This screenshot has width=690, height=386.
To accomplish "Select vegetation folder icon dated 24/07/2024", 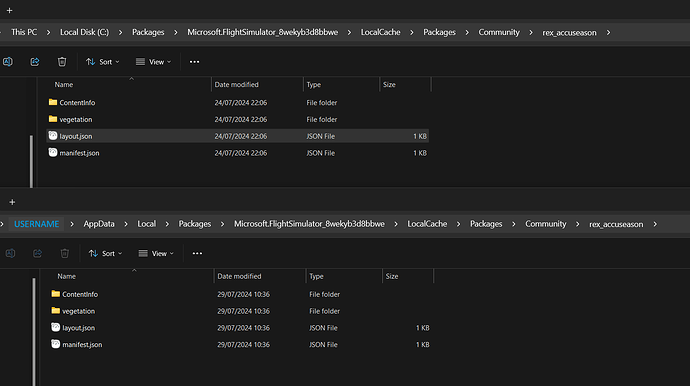I will pyautogui.click(x=53, y=119).
